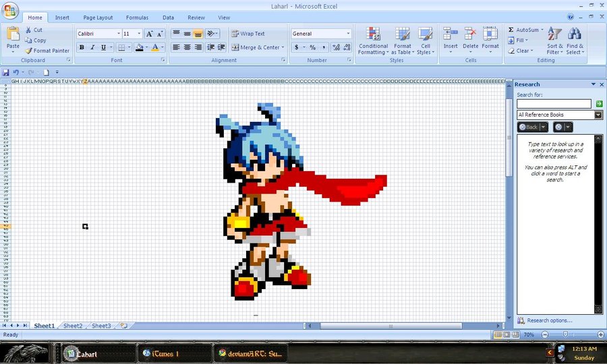
Task: Open the Sheet2 worksheet tab
Action: [73, 326]
